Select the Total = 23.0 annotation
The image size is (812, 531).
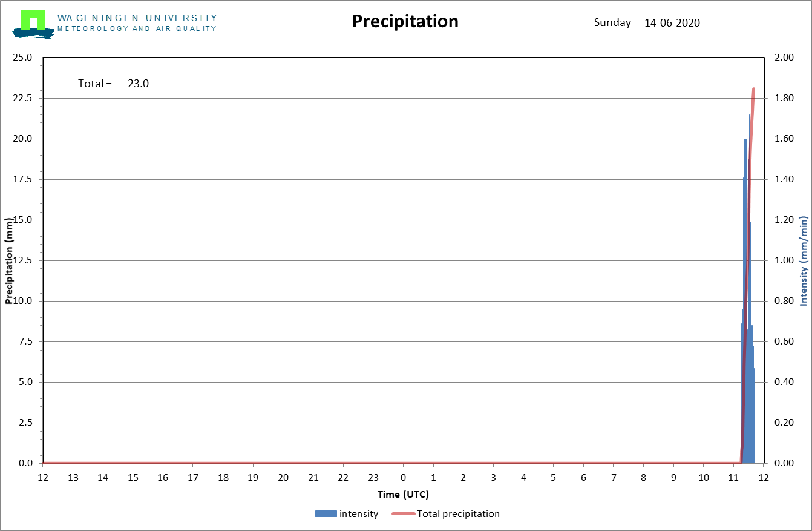113,84
